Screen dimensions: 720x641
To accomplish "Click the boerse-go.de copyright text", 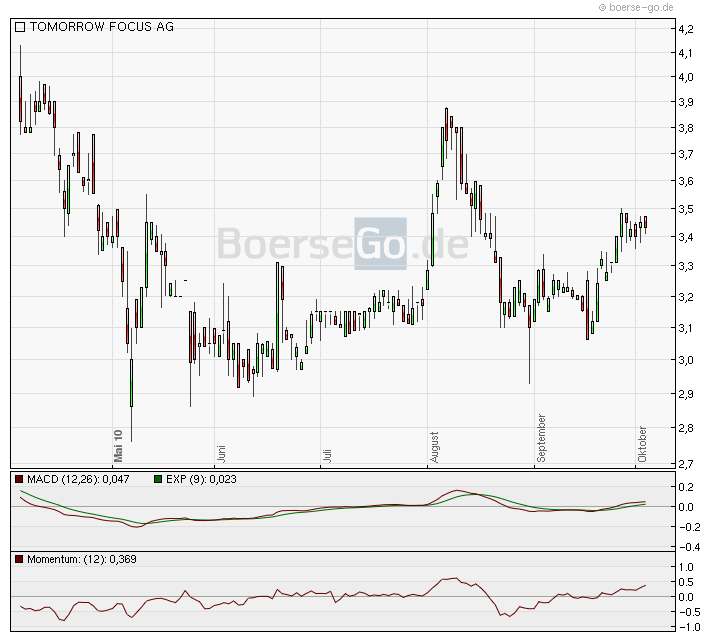I will [x=636, y=7].
